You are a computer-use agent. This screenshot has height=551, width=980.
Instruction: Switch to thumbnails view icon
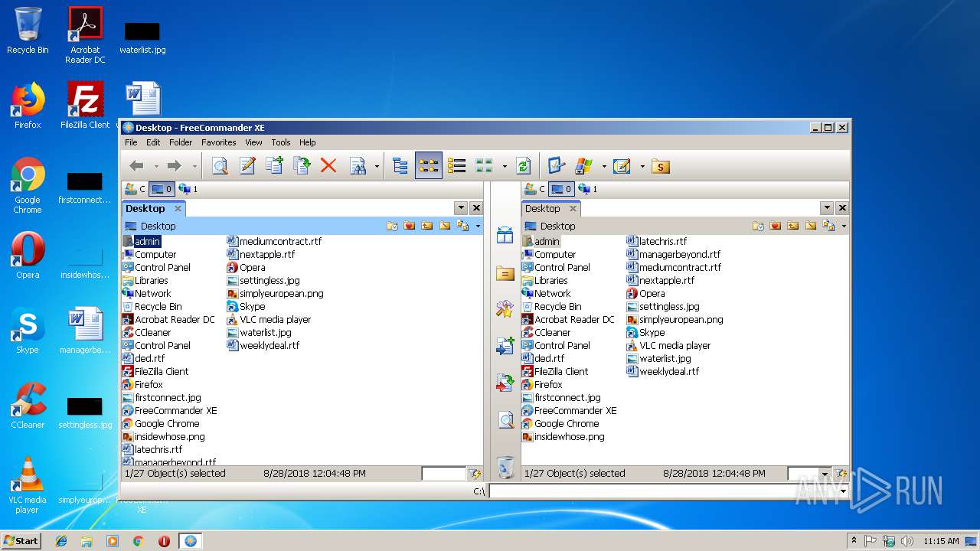point(484,166)
